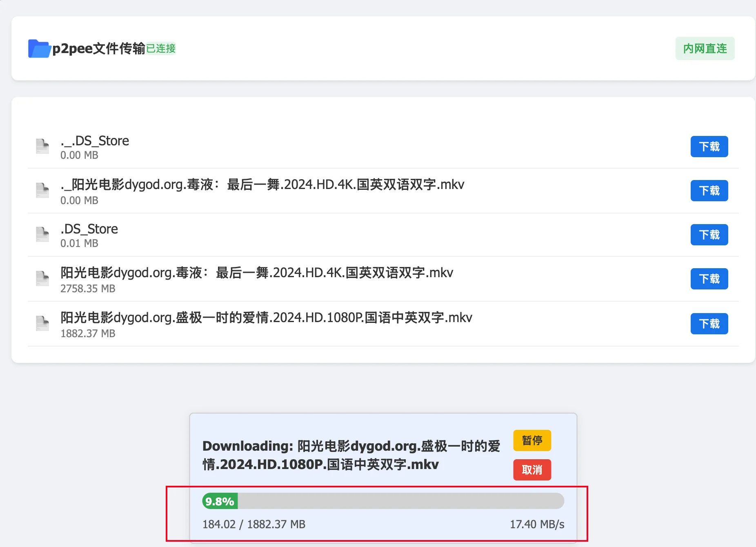The width and height of the screenshot is (756, 547).
Task: Click the 17.40 MB/s speed text
Action: pyautogui.click(x=537, y=524)
